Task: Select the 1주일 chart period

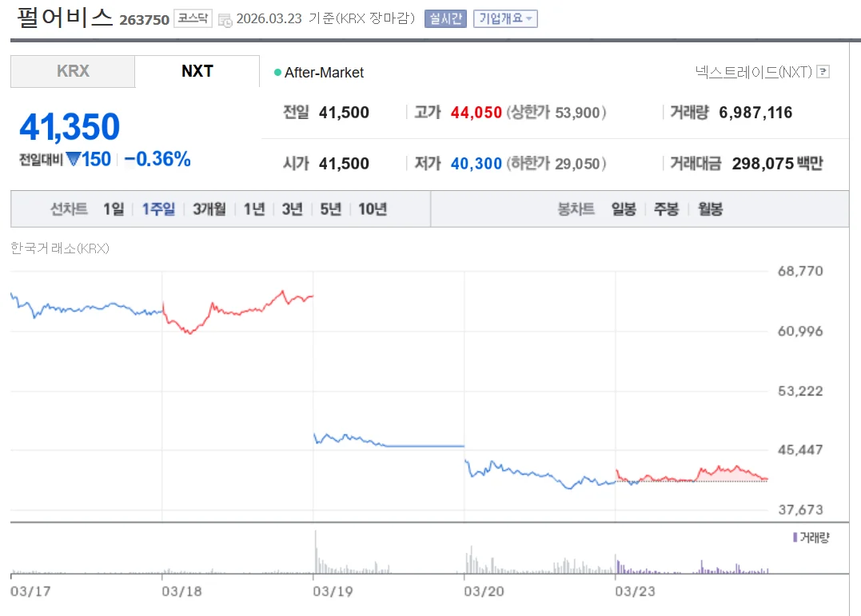Action: (x=158, y=209)
